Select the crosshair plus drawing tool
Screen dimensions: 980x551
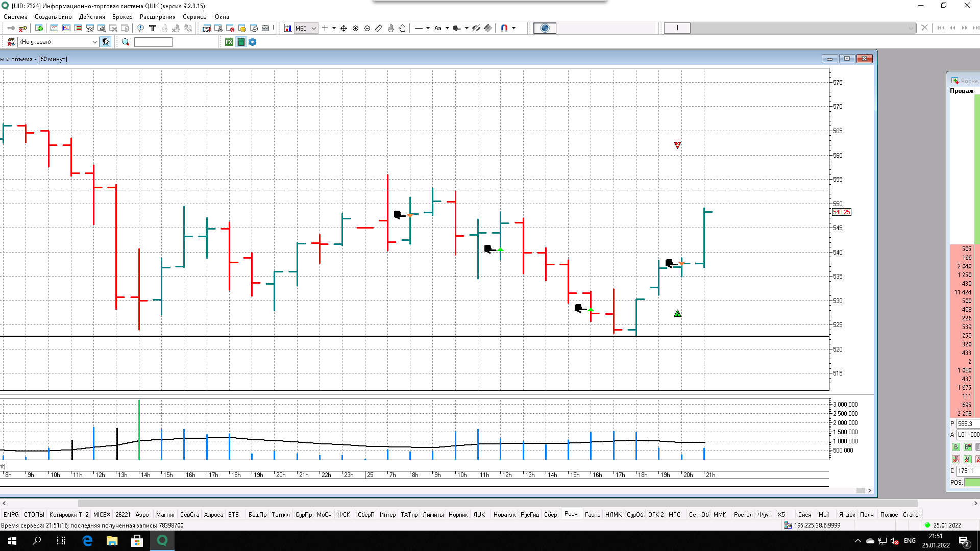coord(325,29)
